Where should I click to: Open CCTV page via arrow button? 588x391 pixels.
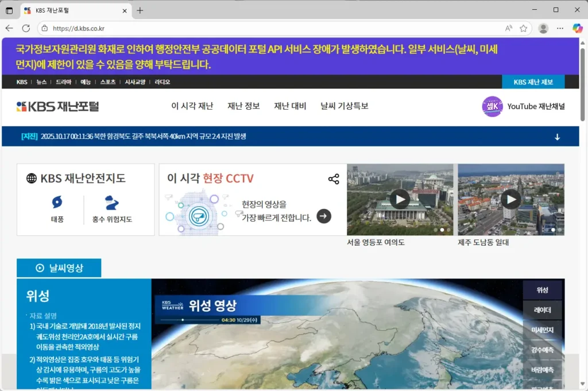(x=324, y=216)
